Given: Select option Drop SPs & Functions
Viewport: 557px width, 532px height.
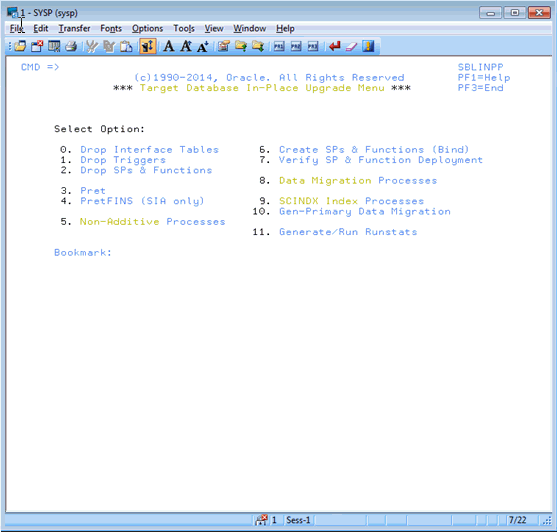Looking at the screenshot, I should pos(146,170).
